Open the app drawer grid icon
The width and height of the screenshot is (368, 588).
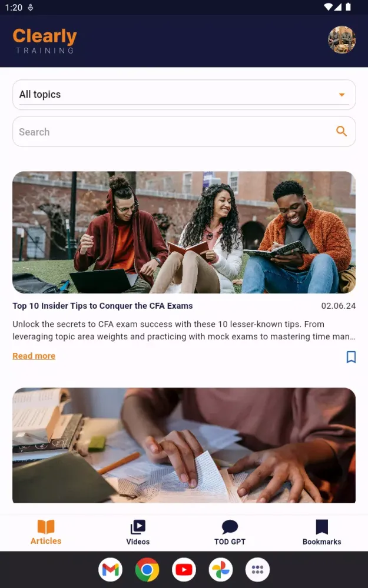(258, 570)
